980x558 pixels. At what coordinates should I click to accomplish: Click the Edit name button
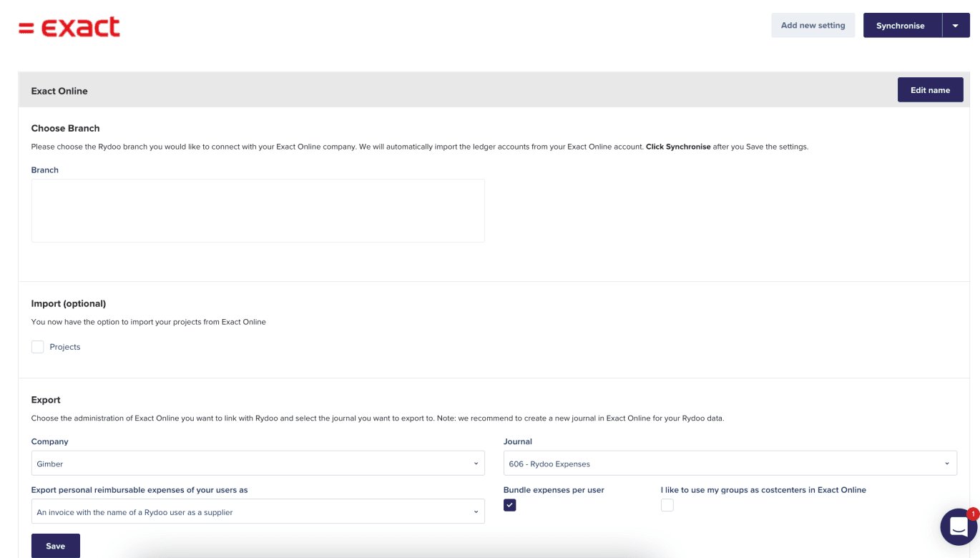click(x=930, y=90)
